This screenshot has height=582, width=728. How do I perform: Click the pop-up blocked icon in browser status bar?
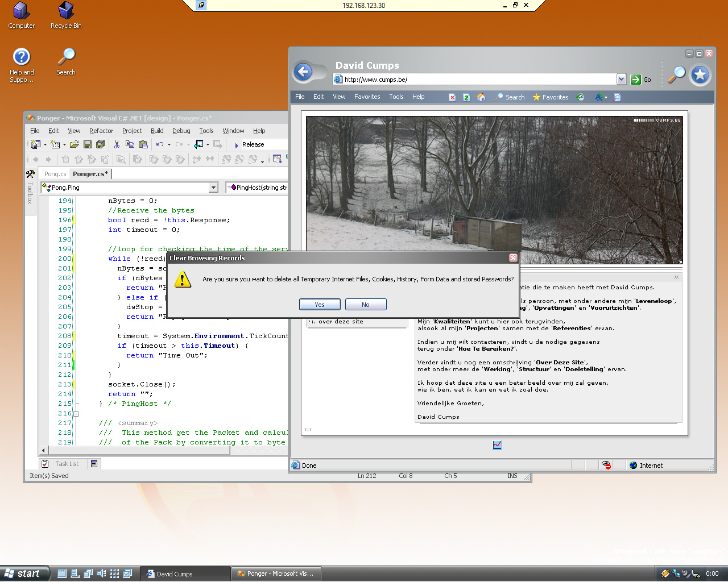click(606, 465)
